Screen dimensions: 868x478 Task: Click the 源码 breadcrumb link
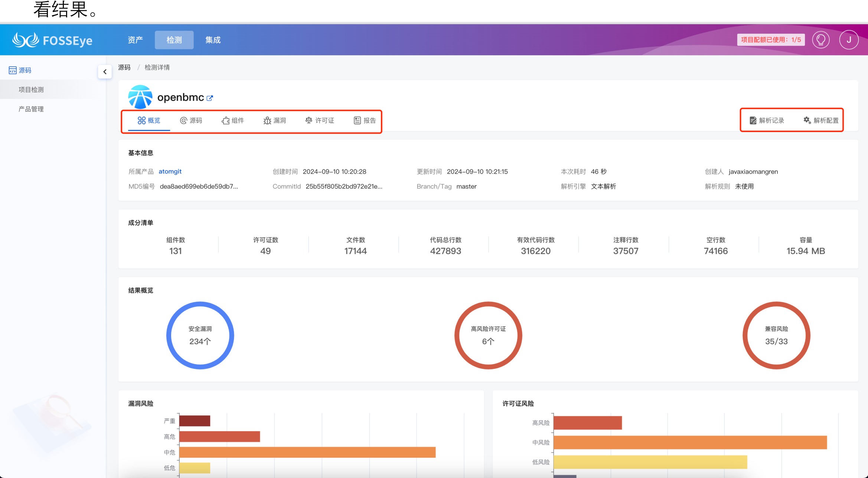point(124,67)
